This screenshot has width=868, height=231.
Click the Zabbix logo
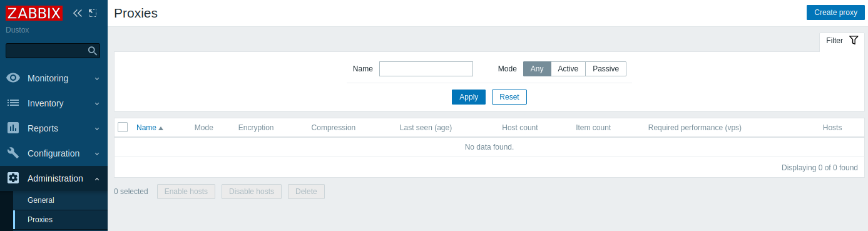34,13
